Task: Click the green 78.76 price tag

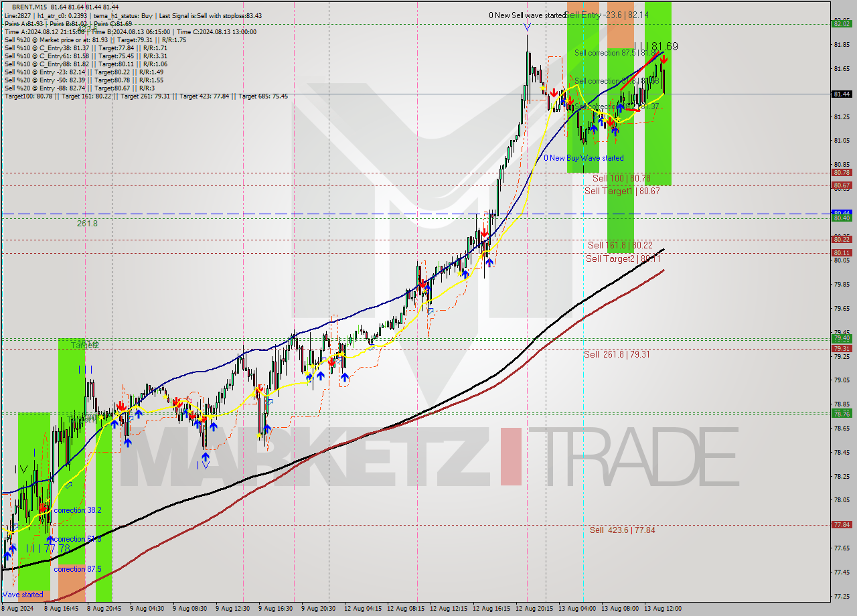Action: pos(841,413)
